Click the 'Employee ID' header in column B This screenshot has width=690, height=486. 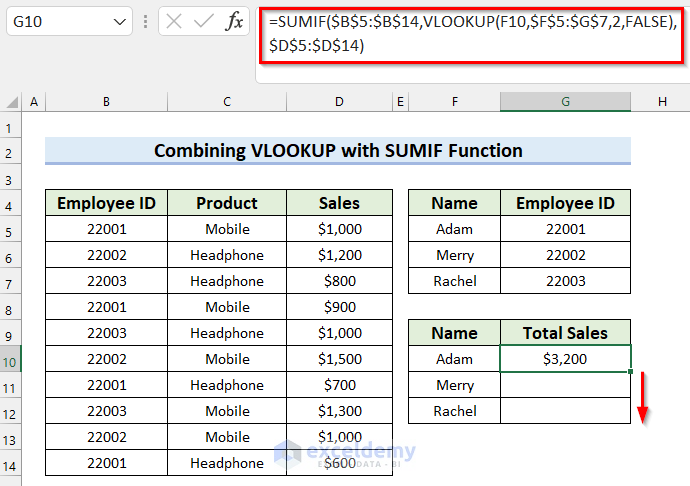(106, 203)
